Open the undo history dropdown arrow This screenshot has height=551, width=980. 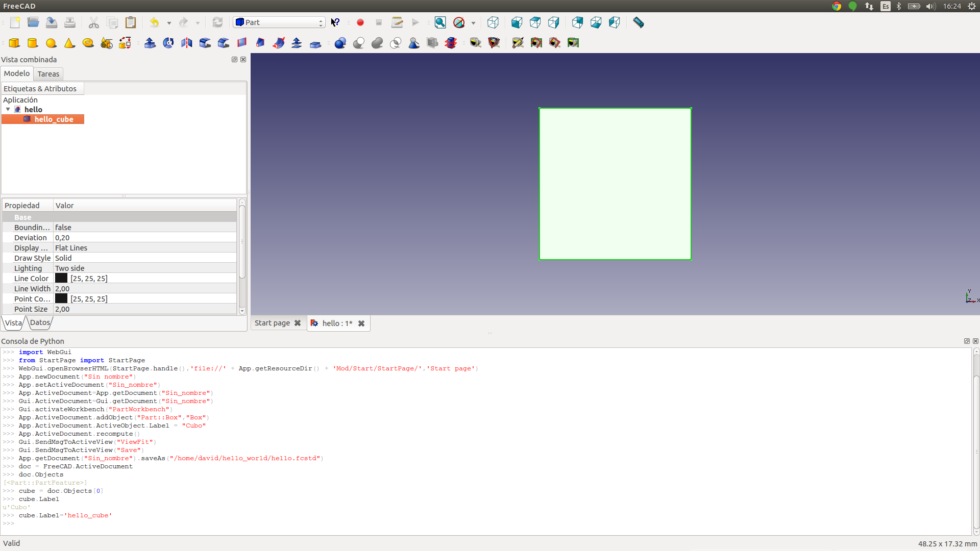tap(169, 23)
